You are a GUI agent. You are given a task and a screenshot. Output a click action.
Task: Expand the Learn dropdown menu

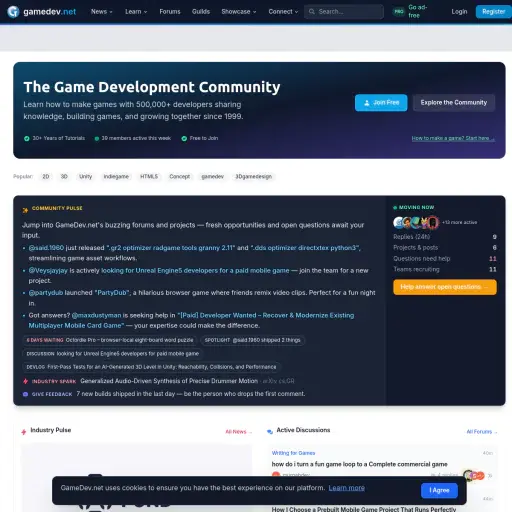[136, 12]
